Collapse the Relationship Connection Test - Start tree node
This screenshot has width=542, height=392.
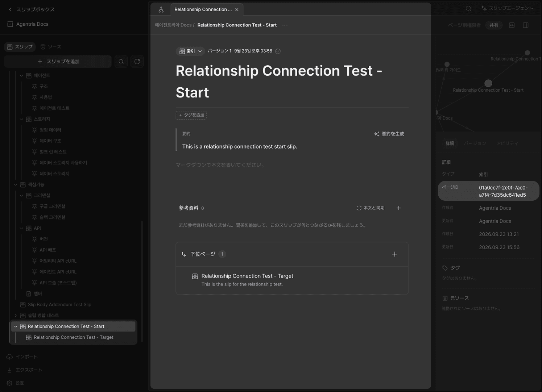point(16,326)
